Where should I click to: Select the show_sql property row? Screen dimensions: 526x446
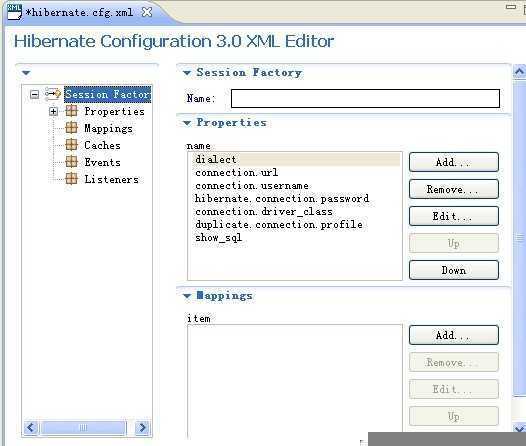296,237
